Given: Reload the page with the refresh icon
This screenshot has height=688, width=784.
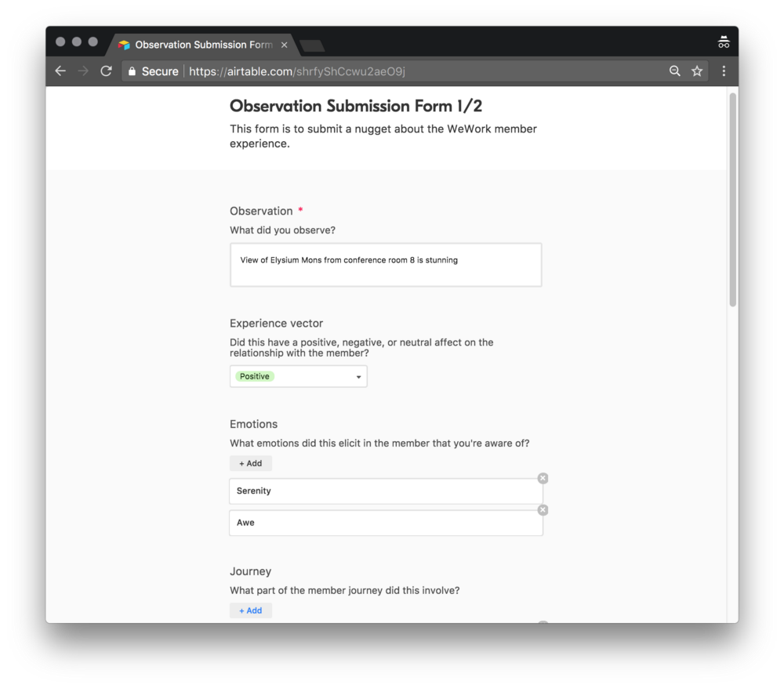Looking at the screenshot, I should [106, 71].
